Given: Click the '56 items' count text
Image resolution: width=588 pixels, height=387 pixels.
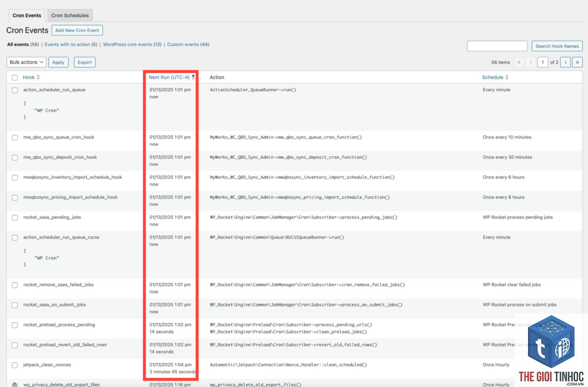Looking at the screenshot, I should (x=500, y=62).
